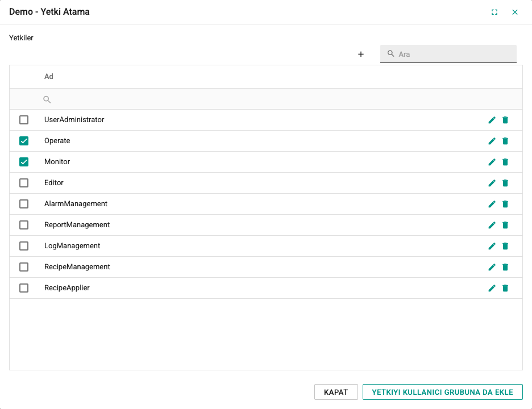Delete the UserAdministrator permission
The image size is (532, 409).
[505, 120]
